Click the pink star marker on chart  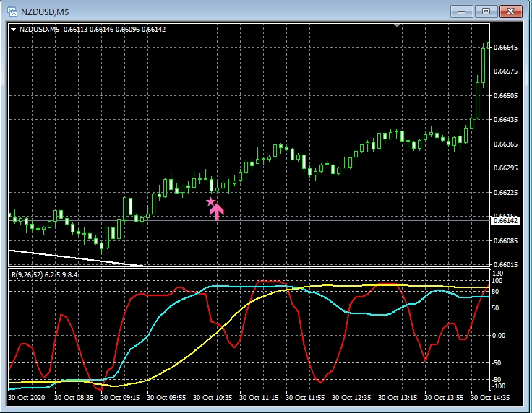[x=210, y=202]
